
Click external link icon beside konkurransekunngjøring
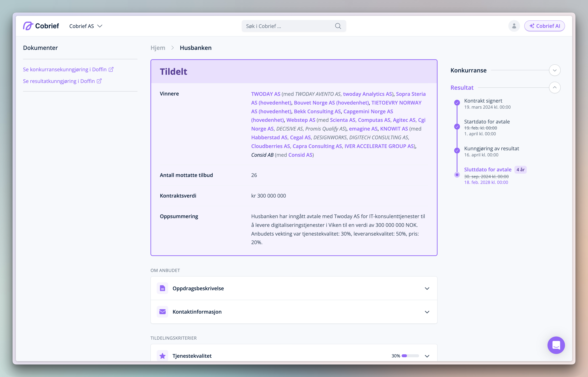tap(111, 69)
